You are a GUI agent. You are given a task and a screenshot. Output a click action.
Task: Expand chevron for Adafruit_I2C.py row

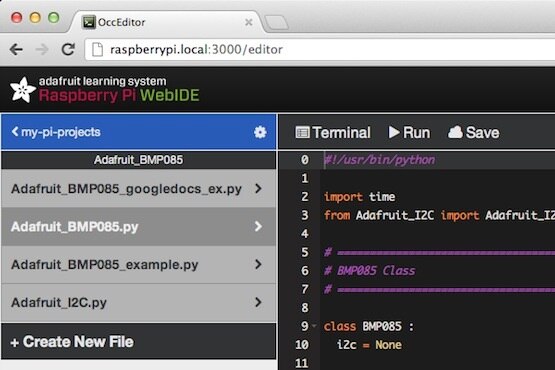(258, 302)
